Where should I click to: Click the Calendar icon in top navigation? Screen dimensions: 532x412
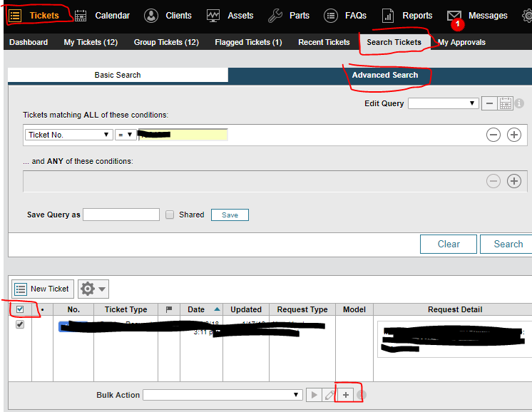(x=81, y=16)
